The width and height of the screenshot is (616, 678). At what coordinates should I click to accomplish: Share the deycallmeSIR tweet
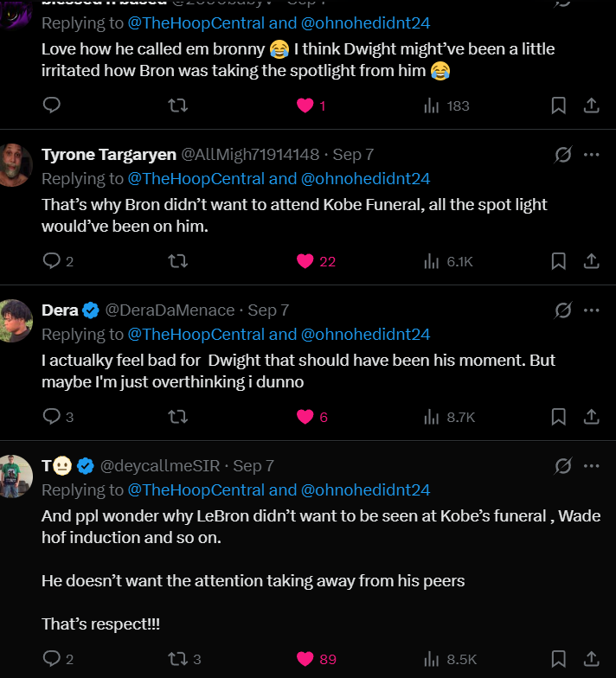click(592, 658)
